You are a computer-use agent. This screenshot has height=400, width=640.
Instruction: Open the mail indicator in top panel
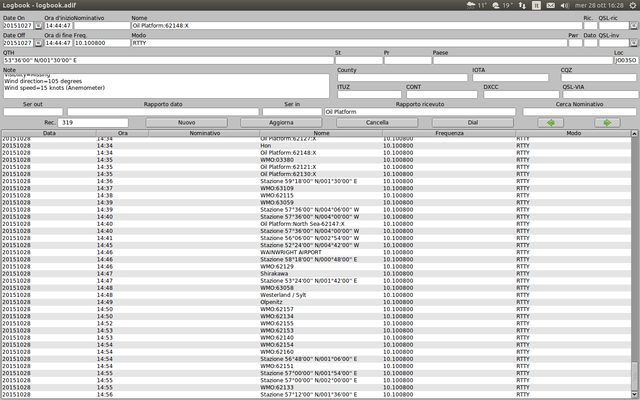coord(551,5)
